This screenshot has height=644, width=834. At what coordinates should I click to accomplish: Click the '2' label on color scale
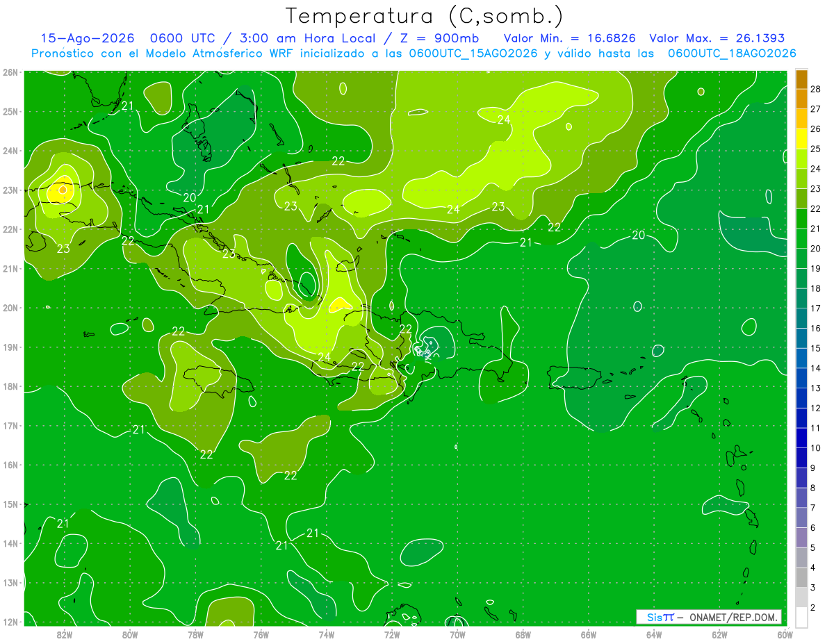tap(813, 607)
